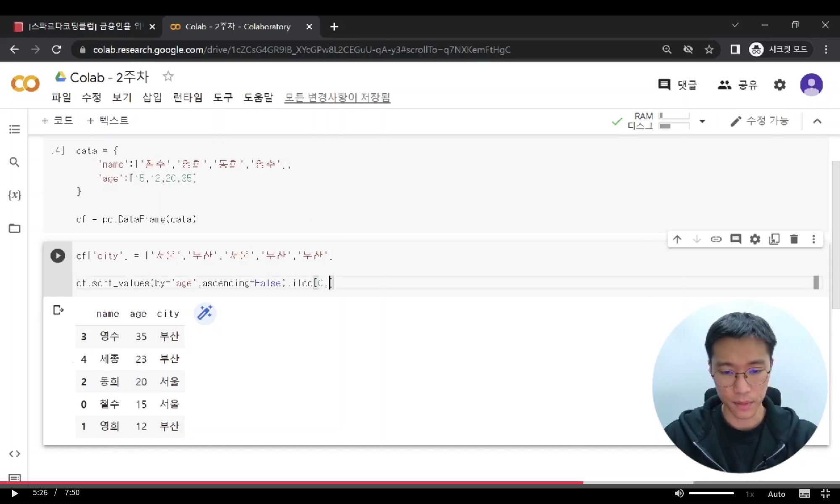Click the dataframe magic wand icon
Screen dimensions: 840x504
[205, 313]
